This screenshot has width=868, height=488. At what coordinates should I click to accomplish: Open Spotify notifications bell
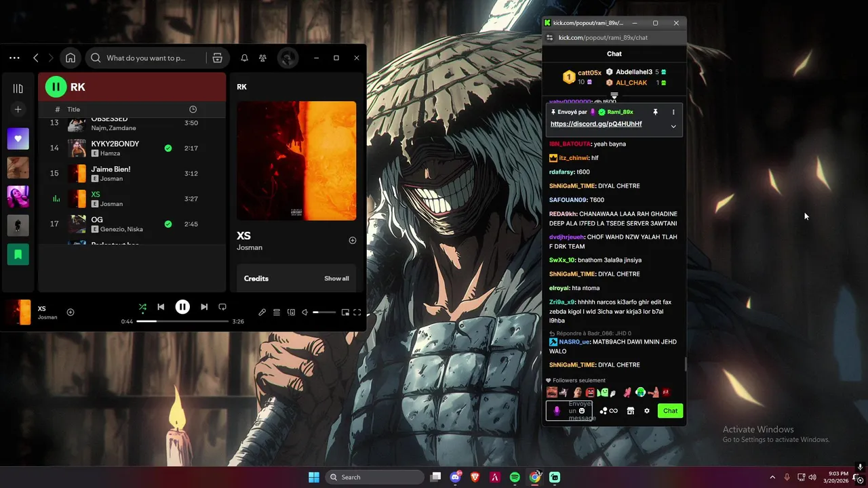click(x=244, y=58)
